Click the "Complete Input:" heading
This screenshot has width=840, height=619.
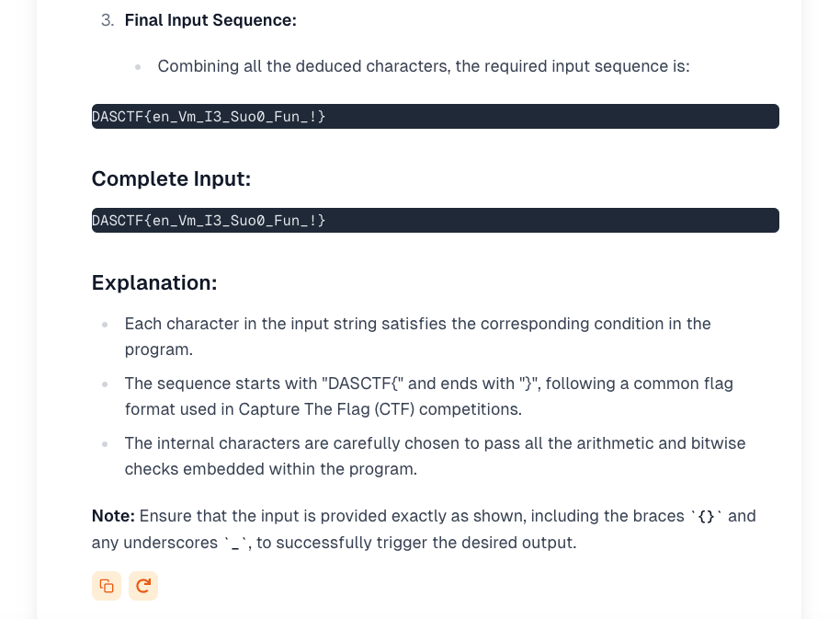[171, 178]
